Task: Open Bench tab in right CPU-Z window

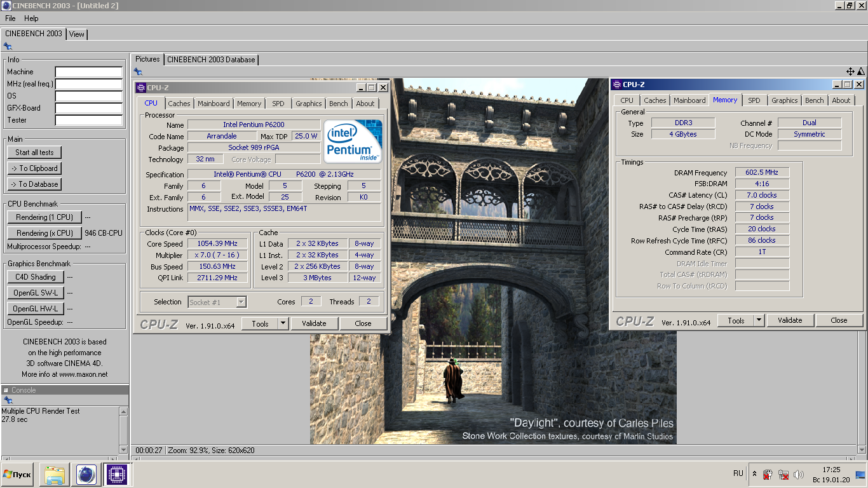Action: (815, 100)
